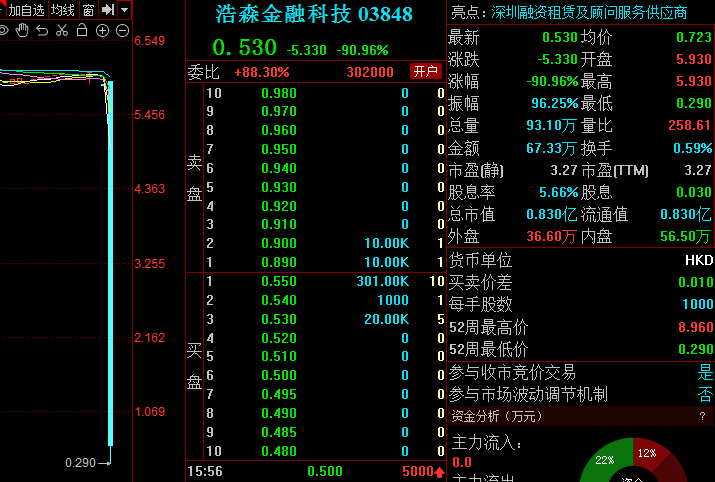
Task: Click the 股息率 value 5.66%
Action: pos(559,192)
